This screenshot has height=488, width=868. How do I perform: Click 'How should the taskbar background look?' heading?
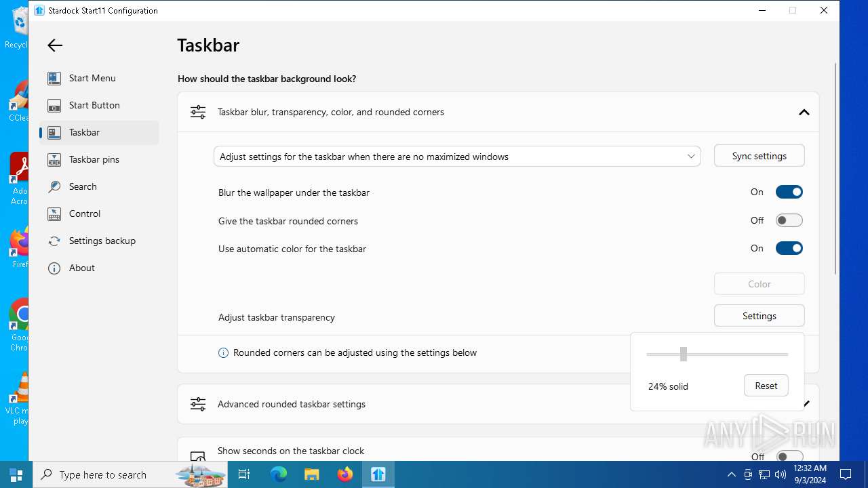pyautogui.click(x=267, y=79)
